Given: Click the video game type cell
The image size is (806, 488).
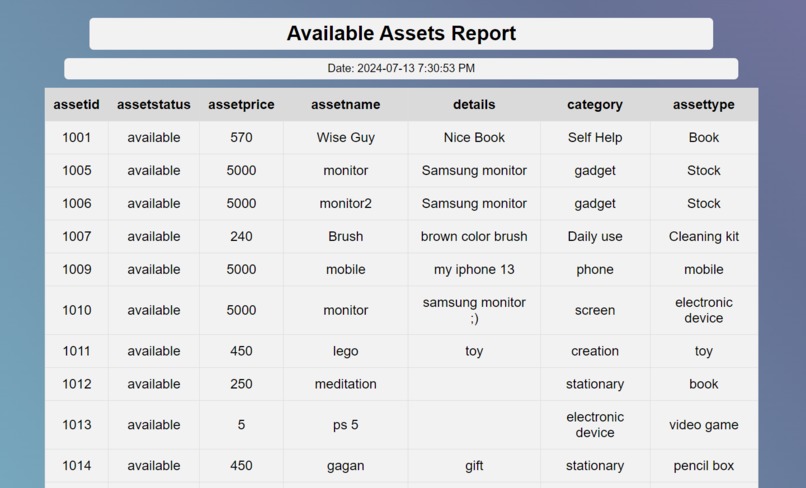Looking at the screenshot, I should 704,425.
